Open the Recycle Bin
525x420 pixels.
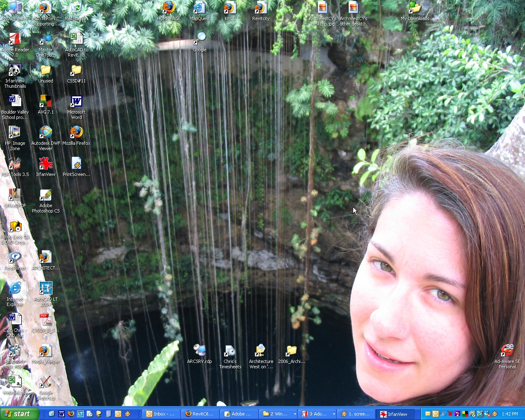(x=76, y=8)
